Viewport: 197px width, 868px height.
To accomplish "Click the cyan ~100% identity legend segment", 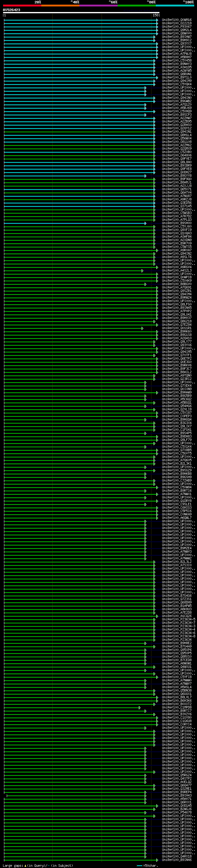I will coord(175,6).
